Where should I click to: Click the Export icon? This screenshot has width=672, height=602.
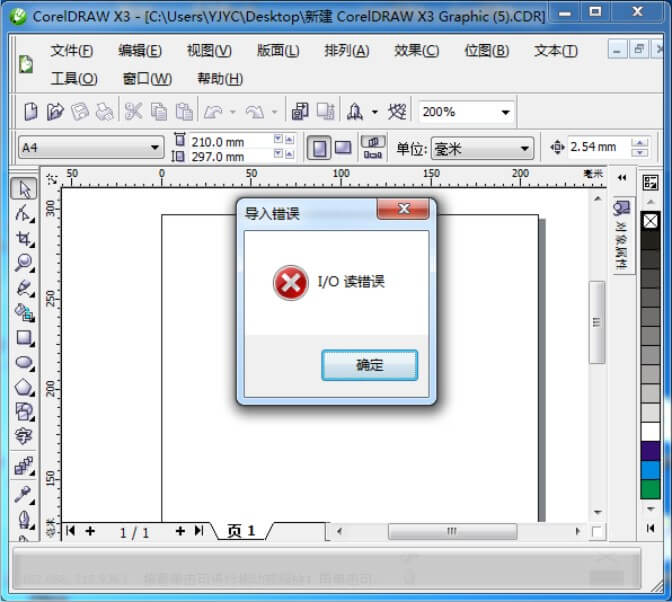click(x=325, y=112)
